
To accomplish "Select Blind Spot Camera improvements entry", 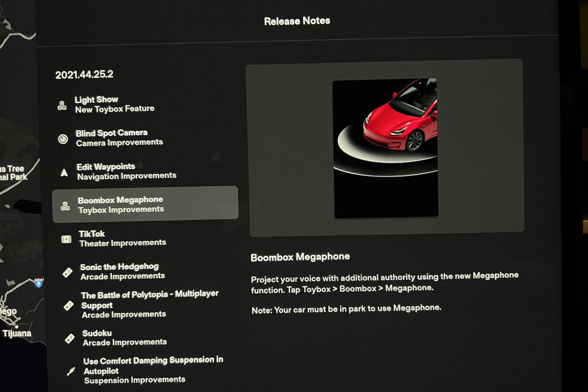I will [119, 137].
